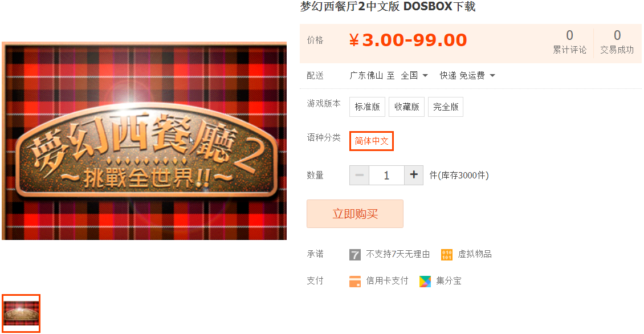644x334 pixels.
Task: Select the 收藏版 game version
Action: (x=406, y=107)
